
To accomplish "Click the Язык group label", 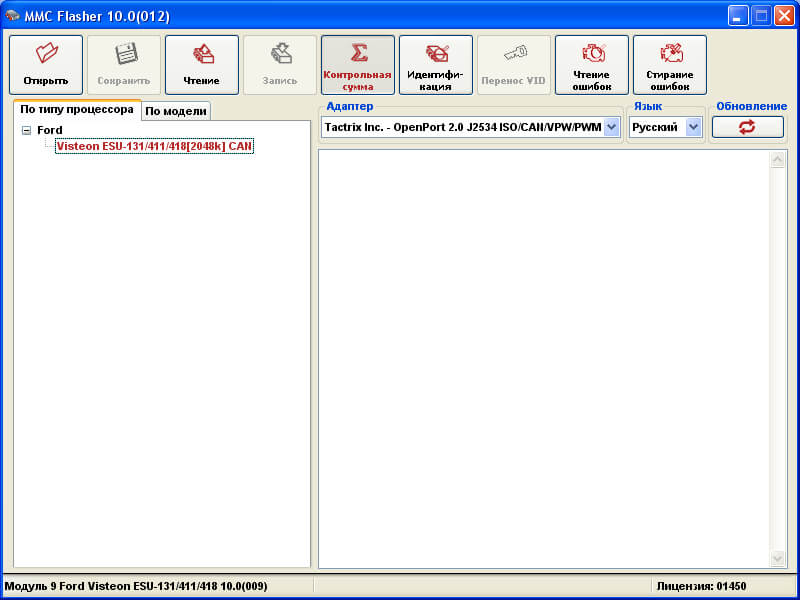I will tap(648, 106).
